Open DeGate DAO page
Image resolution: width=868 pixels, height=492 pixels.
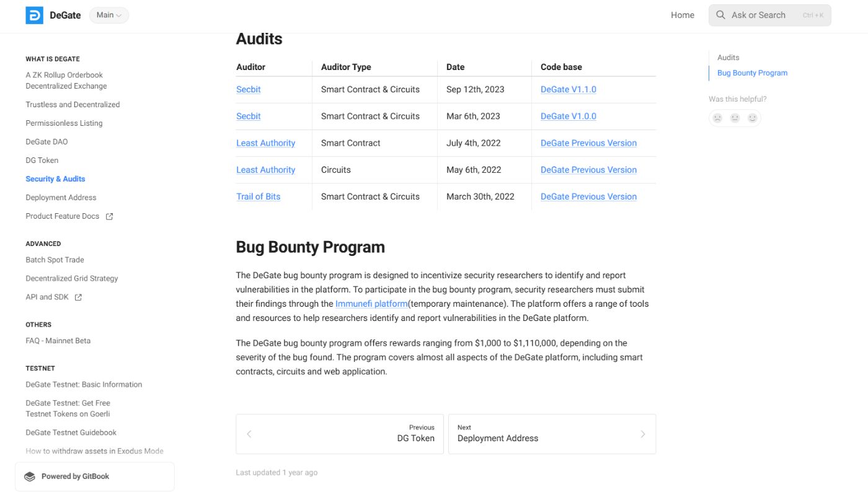(x=46, y=142)
